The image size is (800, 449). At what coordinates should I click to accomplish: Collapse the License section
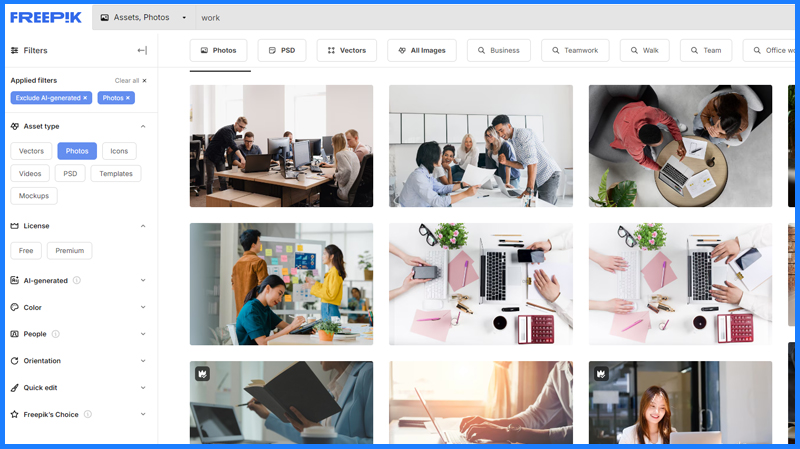coord(143,226)
